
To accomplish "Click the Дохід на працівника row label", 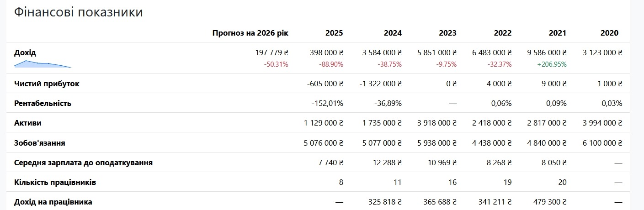I will point(53,202).
